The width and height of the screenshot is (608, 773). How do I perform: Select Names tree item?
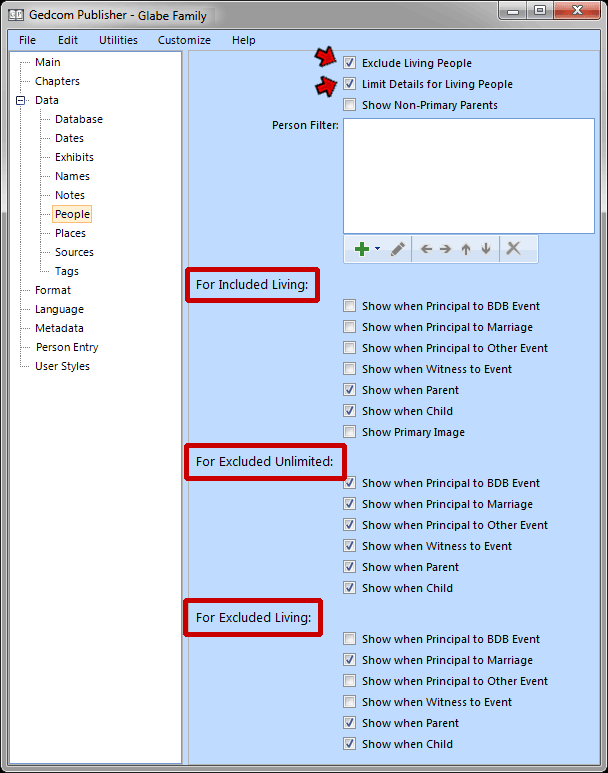[x=72, y=176]
